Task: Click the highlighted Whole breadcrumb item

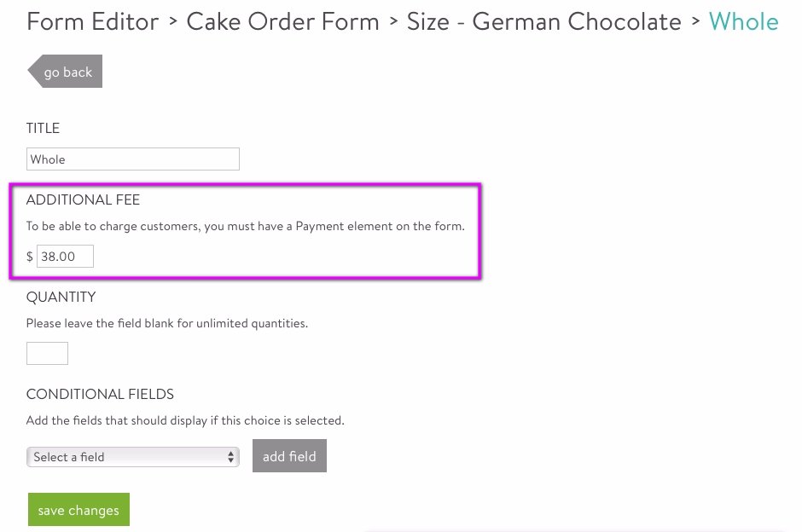Action: click(x=744, y=21)
